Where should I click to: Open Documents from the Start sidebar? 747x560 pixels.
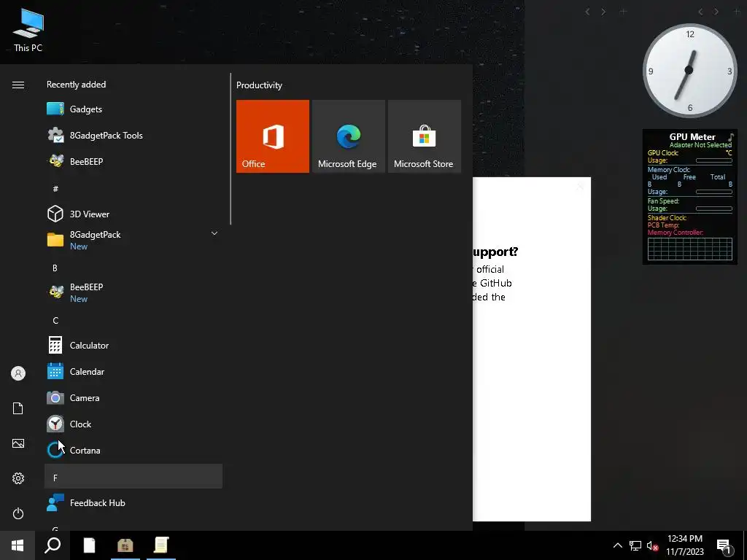point(18,408)
